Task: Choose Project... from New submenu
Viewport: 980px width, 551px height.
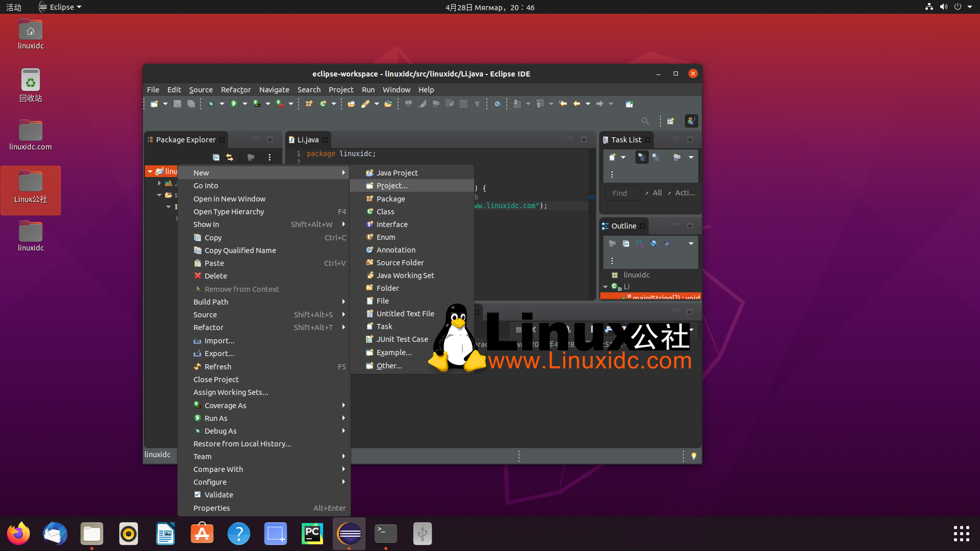Action: tap(412, 186)
